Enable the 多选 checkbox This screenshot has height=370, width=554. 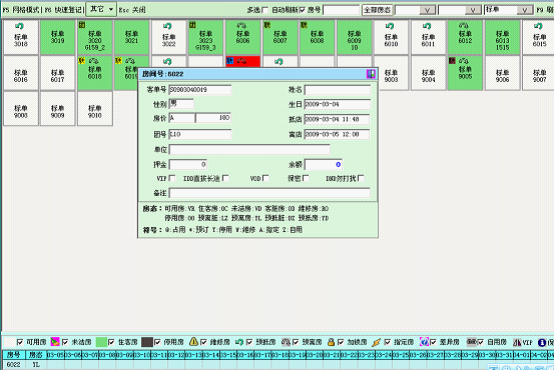click(x=265, y=10)
